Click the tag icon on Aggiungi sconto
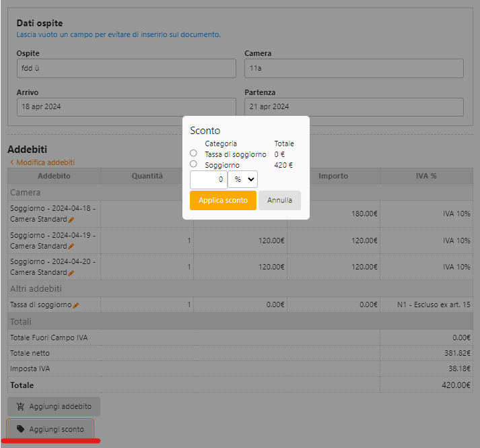Screen dimensions: 480x448 point(20,429)
